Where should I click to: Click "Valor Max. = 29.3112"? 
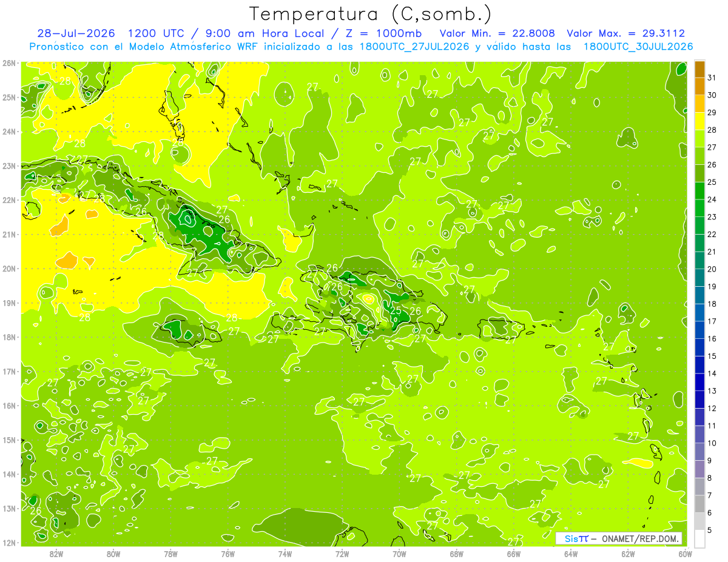tap(626, 33)
